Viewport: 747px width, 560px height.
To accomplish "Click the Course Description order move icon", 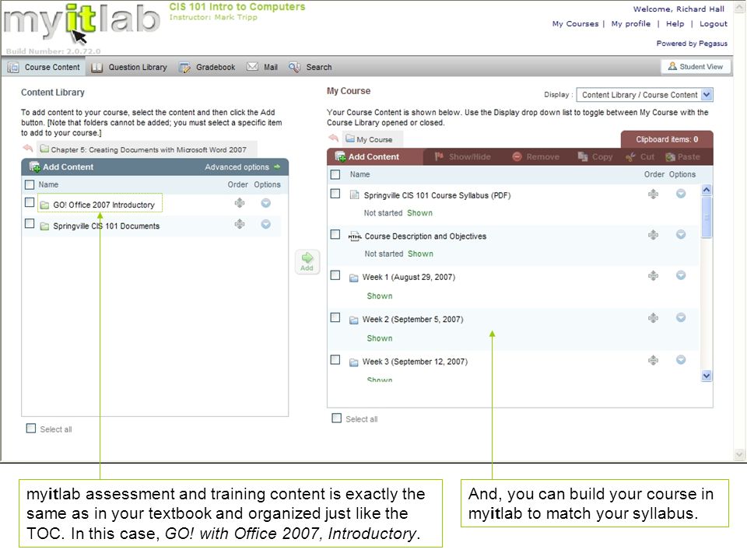I will 653,235.
